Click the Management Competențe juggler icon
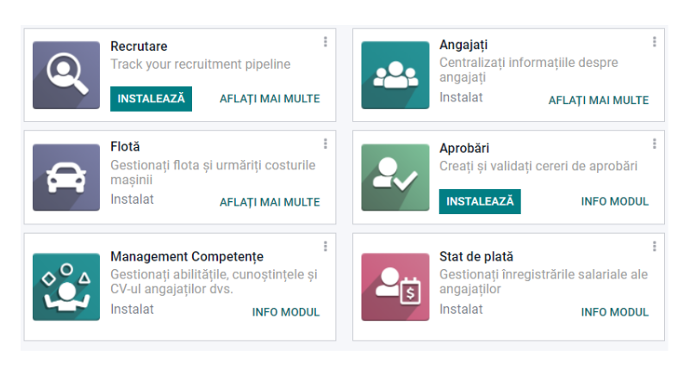Viewport: 690px width, 374px height. 66,287
